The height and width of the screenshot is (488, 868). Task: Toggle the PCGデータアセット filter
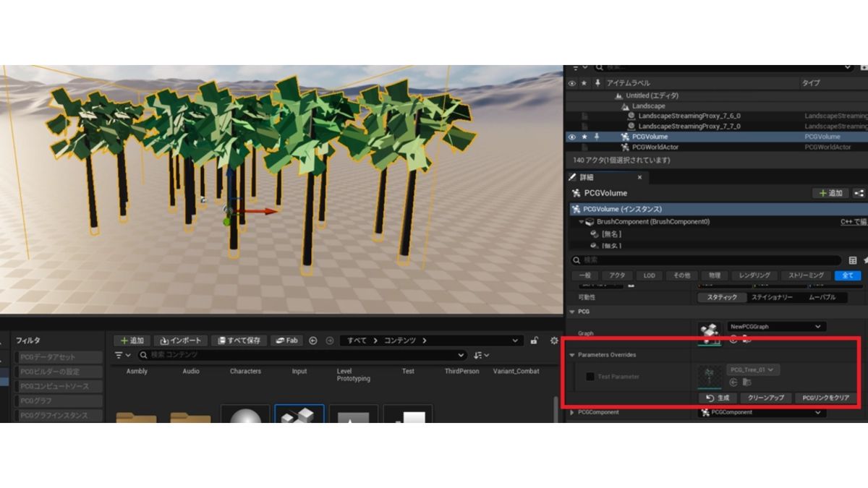tap(58, 357)
